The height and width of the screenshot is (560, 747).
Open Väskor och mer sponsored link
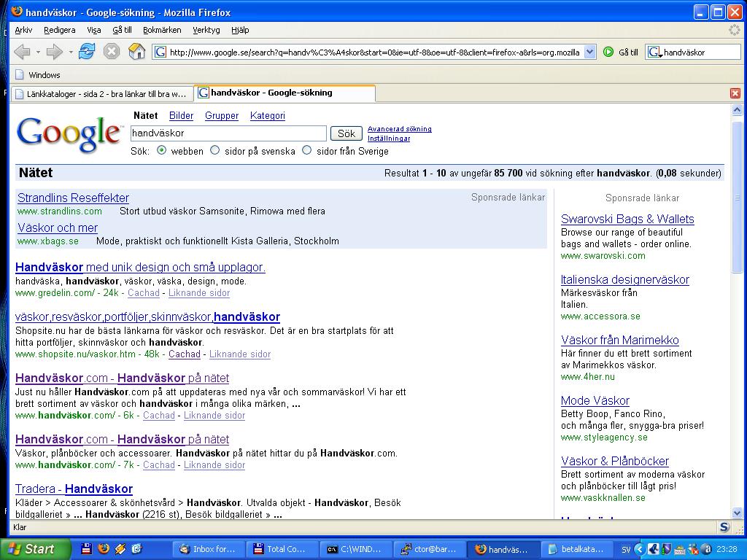58,227
